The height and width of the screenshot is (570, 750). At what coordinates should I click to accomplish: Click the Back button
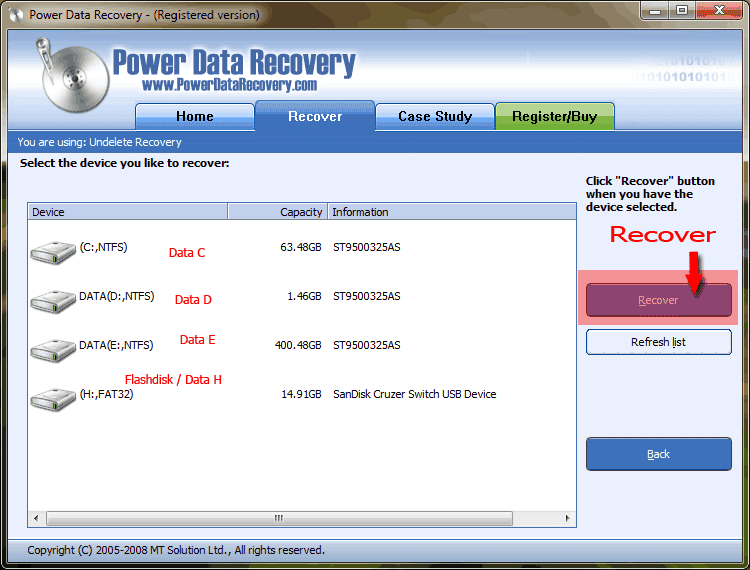(x=659, y=454)
